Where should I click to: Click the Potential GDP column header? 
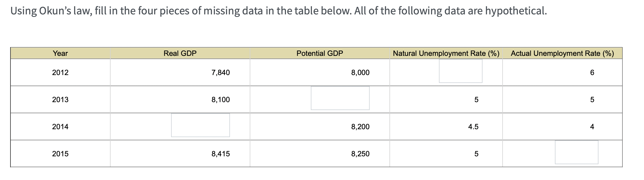click(x=320, y=53)
